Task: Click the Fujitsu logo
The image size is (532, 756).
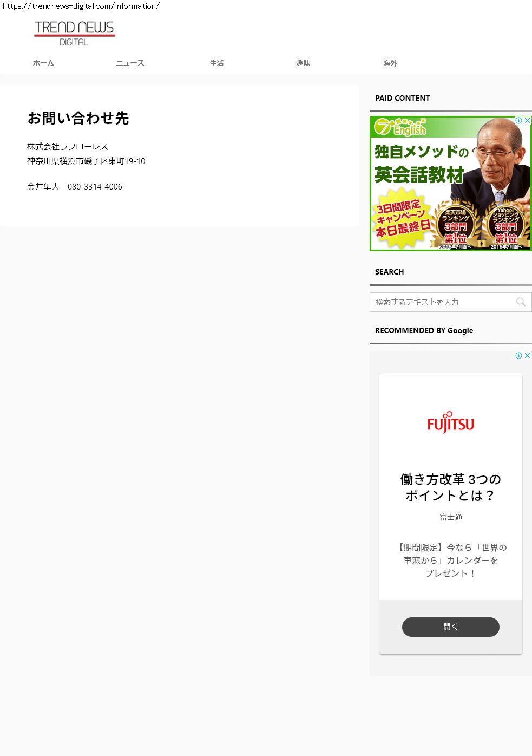Action: [450, 422]
